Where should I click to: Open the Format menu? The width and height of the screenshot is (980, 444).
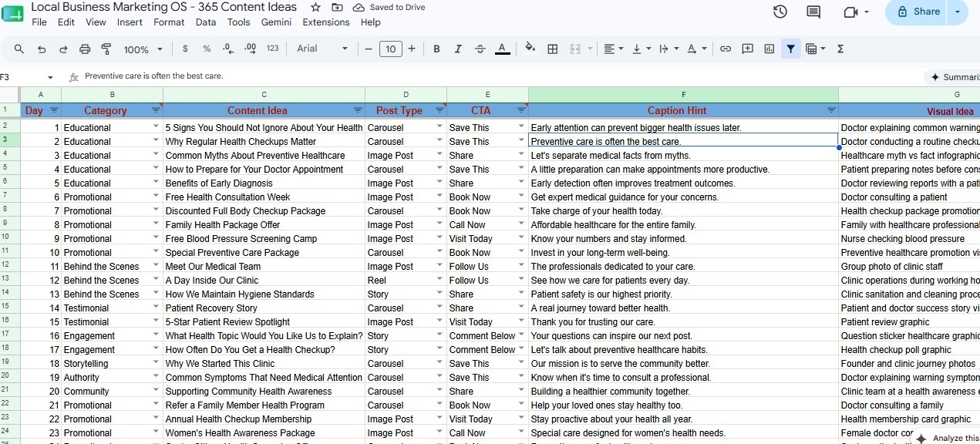click(x=169, y=22)
